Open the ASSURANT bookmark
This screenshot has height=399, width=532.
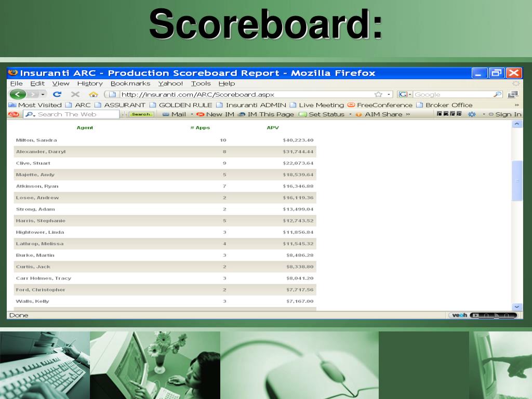tap(120, 105)
